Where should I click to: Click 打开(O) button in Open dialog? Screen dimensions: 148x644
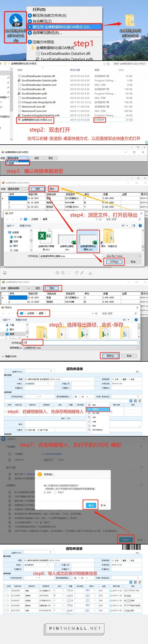pos(114,262)
